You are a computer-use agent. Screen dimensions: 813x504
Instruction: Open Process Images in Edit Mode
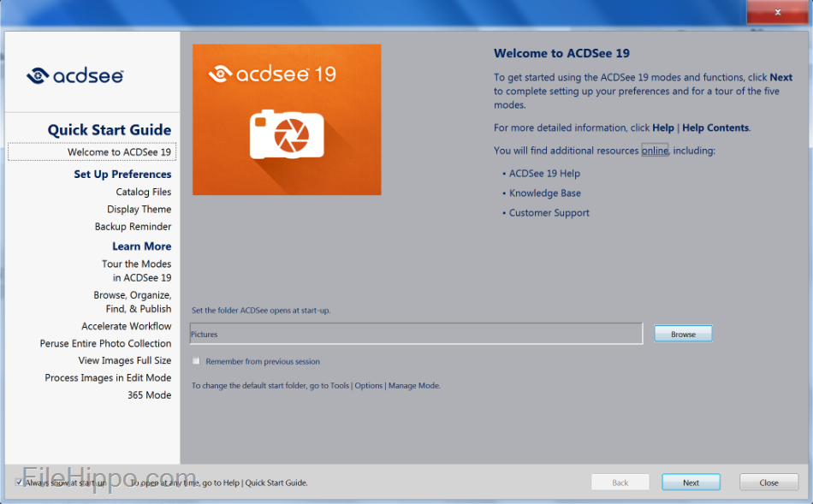coord(108,377)
